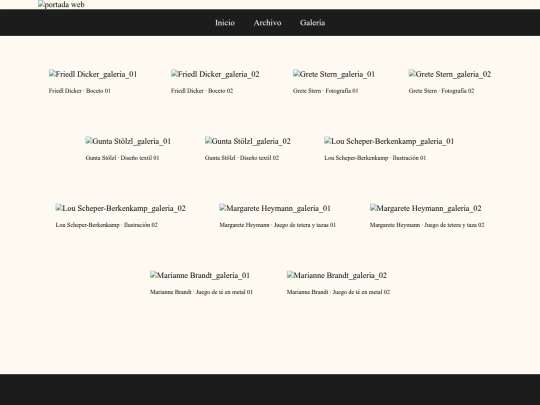Click the portada web header image
The width and height of the screenshot is (540, 405).
[x=61, y=4]
